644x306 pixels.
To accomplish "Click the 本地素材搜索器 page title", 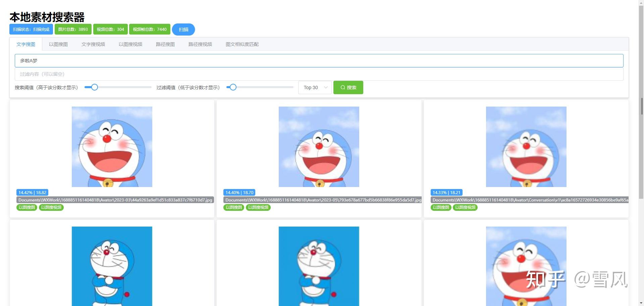I will pyautogui.click(x=47, y=17).
